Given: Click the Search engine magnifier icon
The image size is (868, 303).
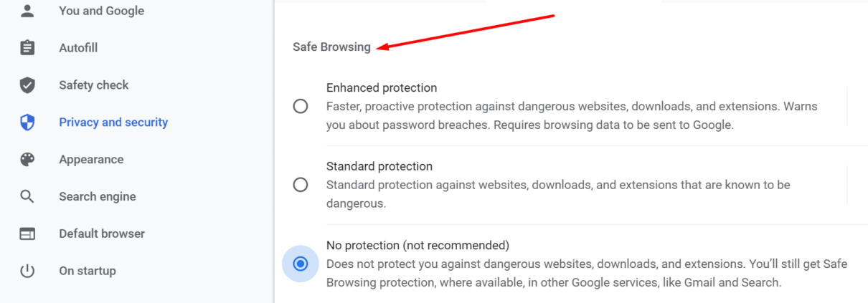Looking at the screenshot, I should (x=27, y=196).
